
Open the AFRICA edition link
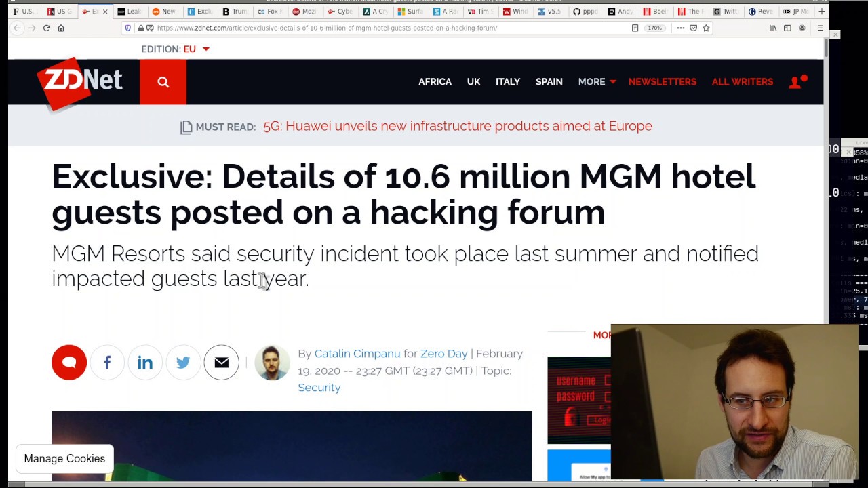[435, 81]
